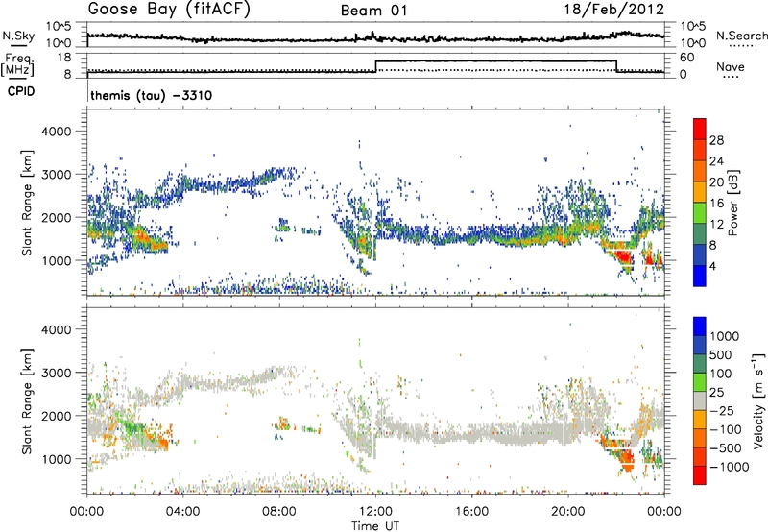Click the "Time UT" axis title

(x=375, y=526)
